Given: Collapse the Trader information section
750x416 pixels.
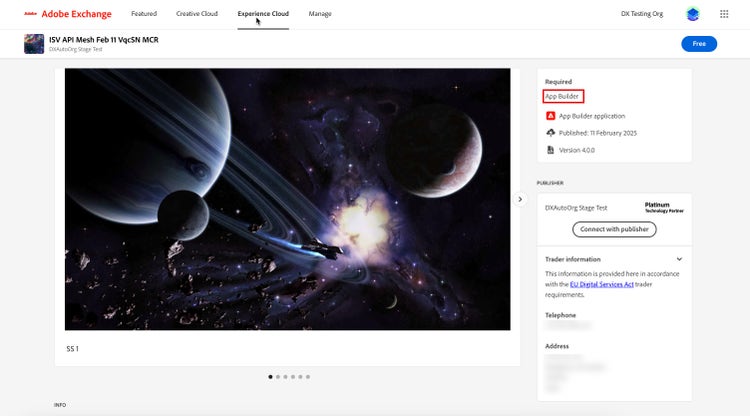Looking at the screenshot, I should [679, 259].
